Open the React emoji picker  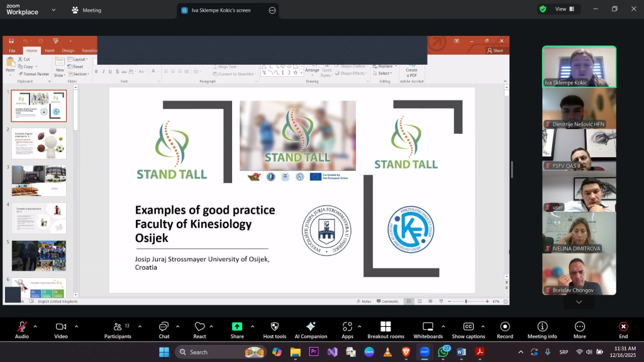click(199, 330)
